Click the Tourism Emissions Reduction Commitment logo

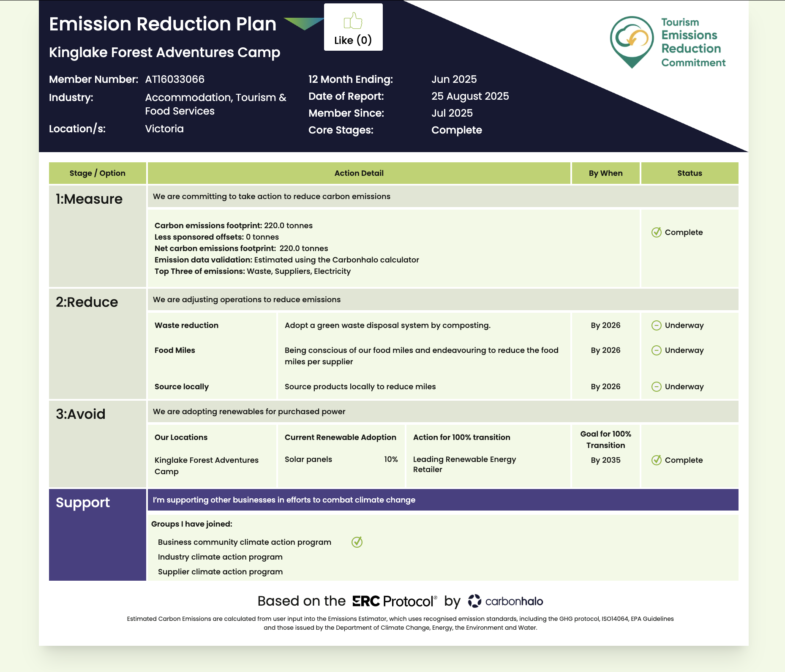pyautogui.click(x=668, y=42)
